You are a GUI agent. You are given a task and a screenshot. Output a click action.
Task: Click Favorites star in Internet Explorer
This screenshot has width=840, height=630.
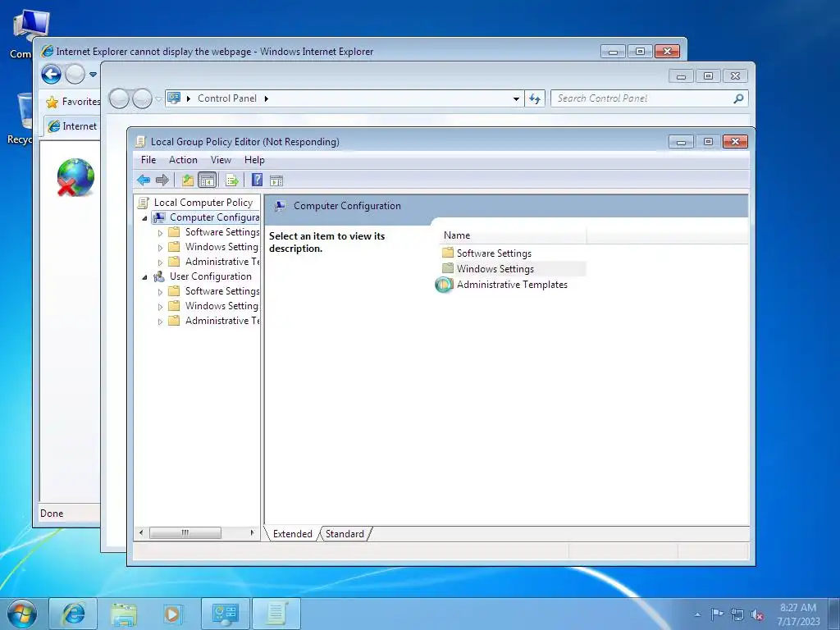click(52, 102)
